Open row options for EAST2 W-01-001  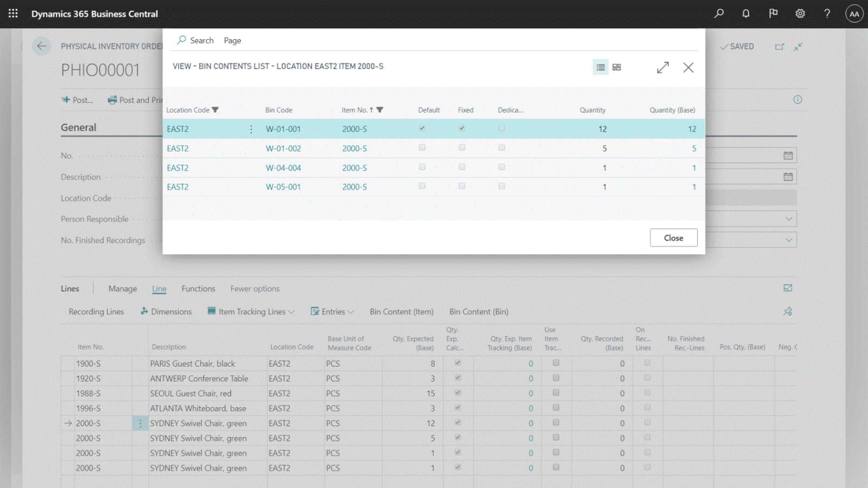tap(251, 129)
